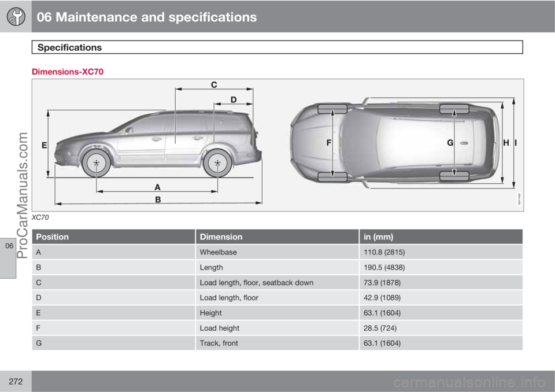
Task: Click the 'Height' table cell
Action: pos(277,313)
